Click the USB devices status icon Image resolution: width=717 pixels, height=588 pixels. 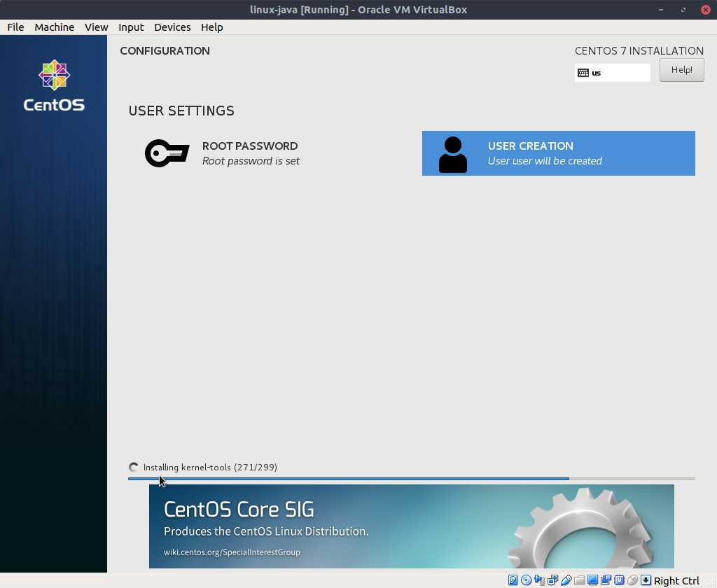566,580
